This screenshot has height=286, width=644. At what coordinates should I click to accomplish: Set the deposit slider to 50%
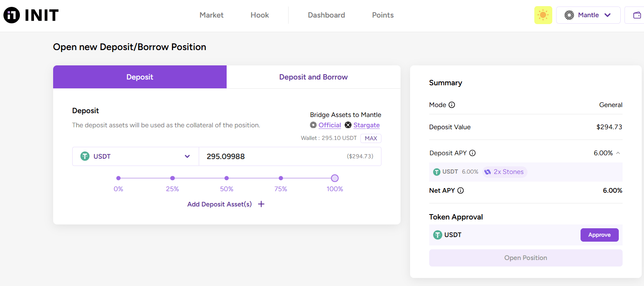[x=227, y=178]
